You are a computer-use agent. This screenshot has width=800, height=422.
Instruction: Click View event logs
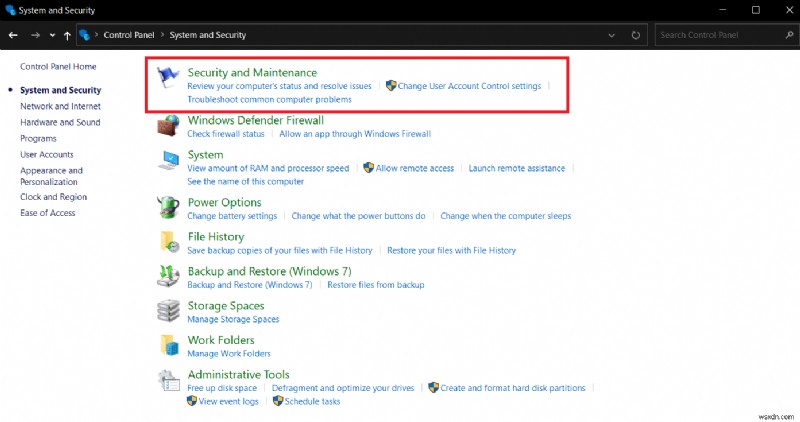(229, 401)
